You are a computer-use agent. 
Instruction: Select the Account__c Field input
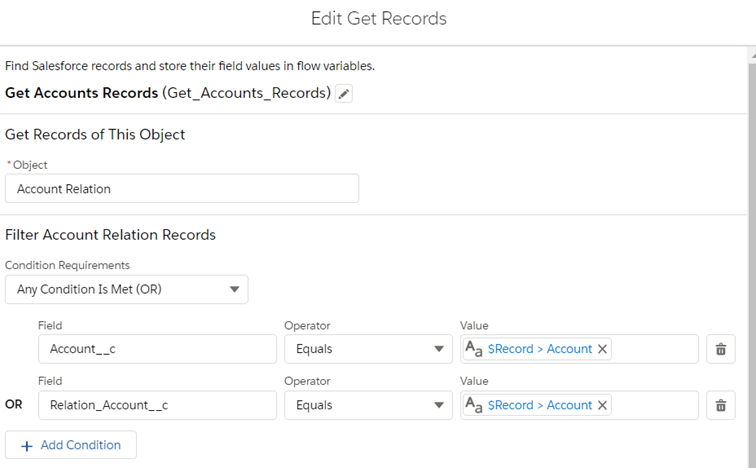tap(157, 349)
